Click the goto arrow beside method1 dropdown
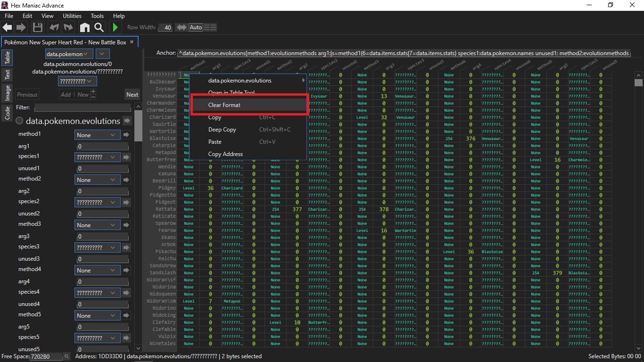Image resolution: width=644 pixels, height=362 pixels. [x=126, y=135]
